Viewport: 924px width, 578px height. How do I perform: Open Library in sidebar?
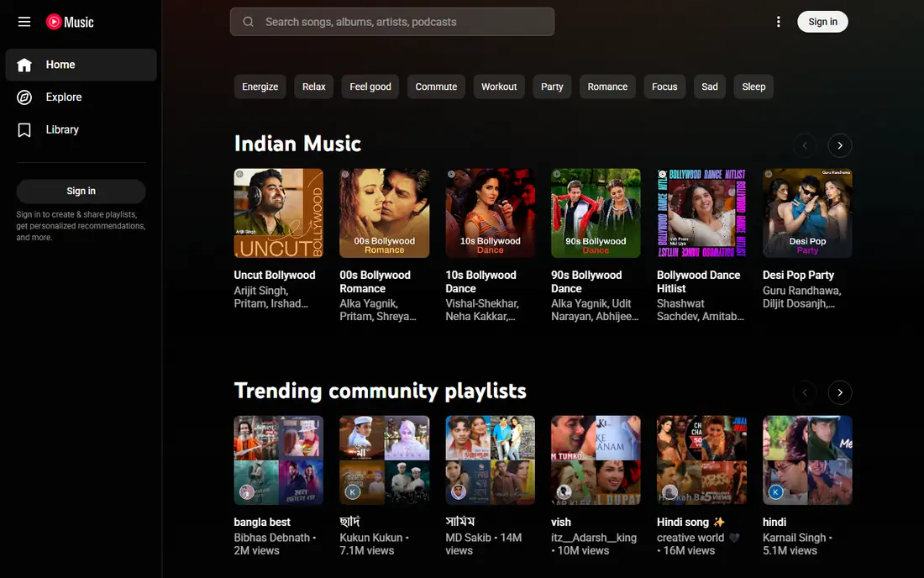click(81, 129)
